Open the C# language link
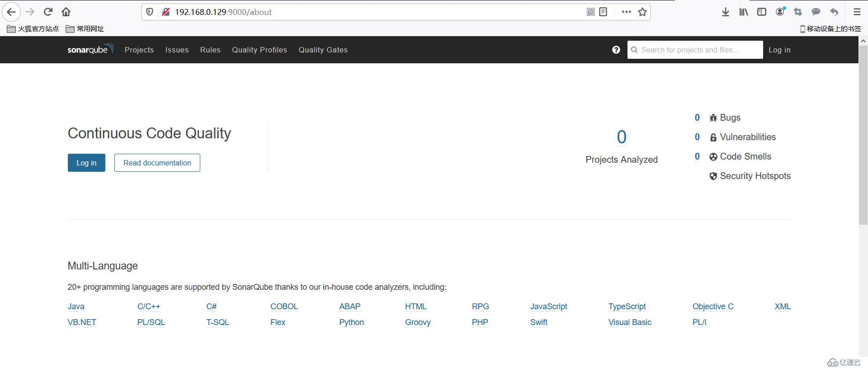Viewport: 868px width, 368px height. tap(212, 307)
